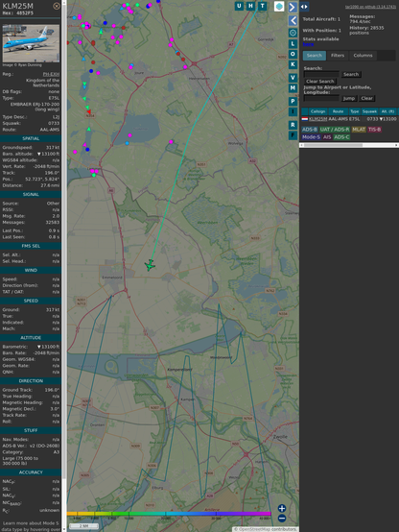Click the Search text input field
Image resolution: width=399 pixels, height=532 pixels.
click(321, 74)
